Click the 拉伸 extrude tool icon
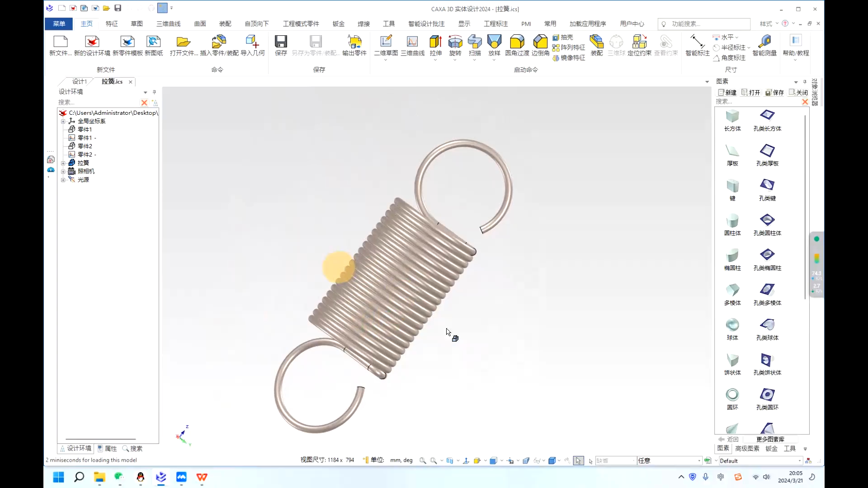Screen dimensions: 868x488 tap(435, 42)
